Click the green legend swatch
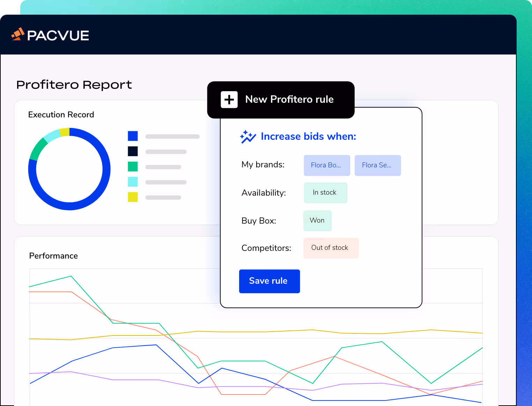This screenshot has height=406, width=532. coord(133,167)
